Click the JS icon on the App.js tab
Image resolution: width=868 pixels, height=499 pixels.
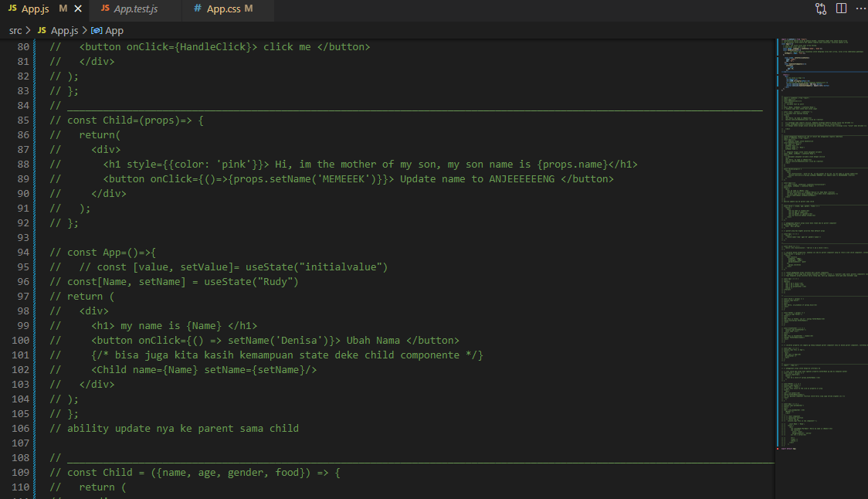coord(12,8)
